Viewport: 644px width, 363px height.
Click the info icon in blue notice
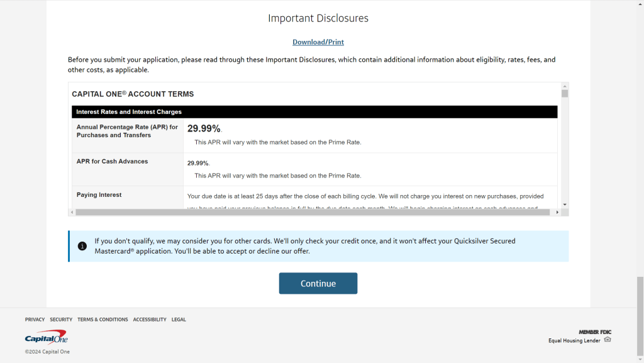click(x=82, y=246)
